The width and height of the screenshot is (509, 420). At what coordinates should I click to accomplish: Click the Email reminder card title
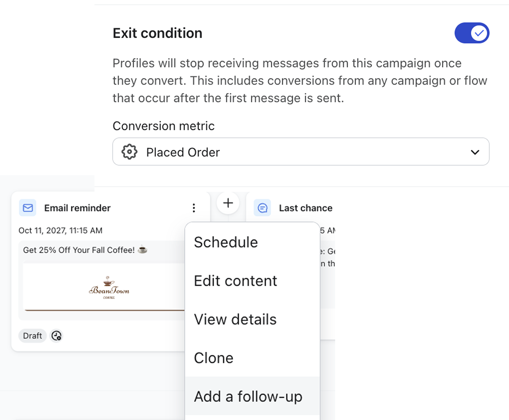77,208
